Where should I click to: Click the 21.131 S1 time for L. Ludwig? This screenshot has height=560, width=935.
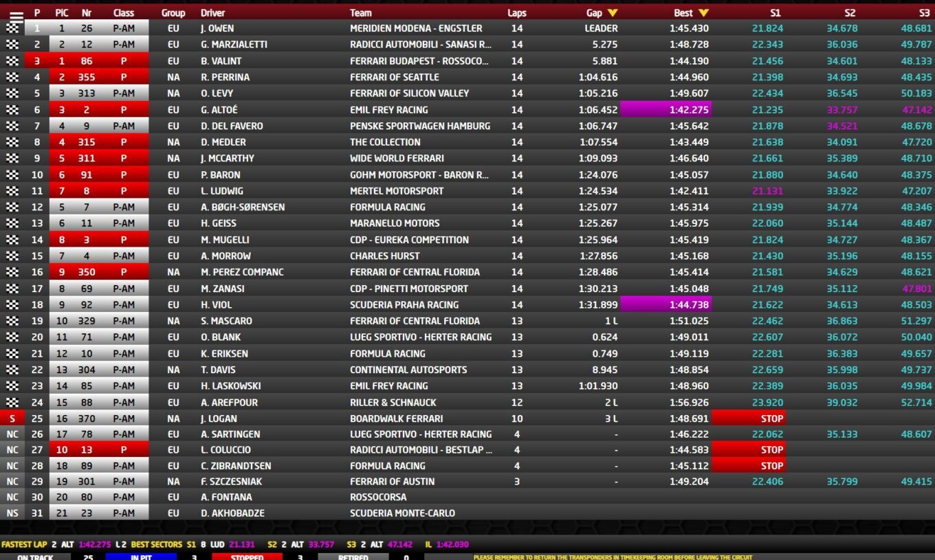(x=767, y=191)
